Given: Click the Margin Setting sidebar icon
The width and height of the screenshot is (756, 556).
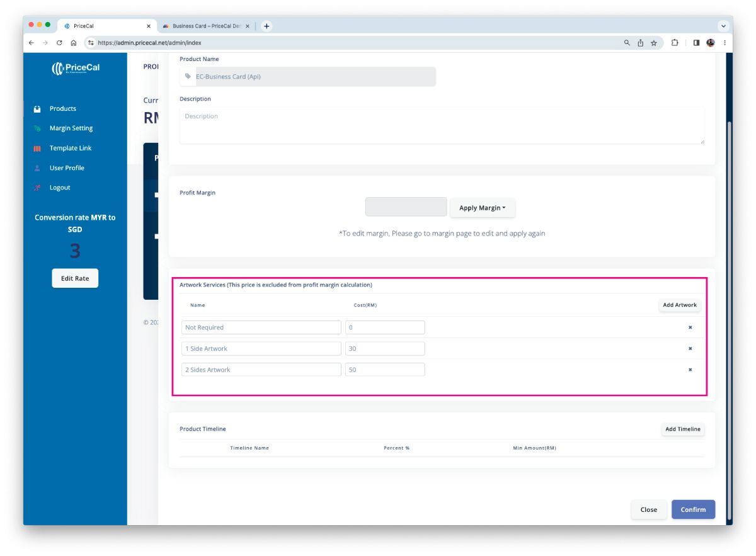Looking at the screenshot, I should pos(37,128).
